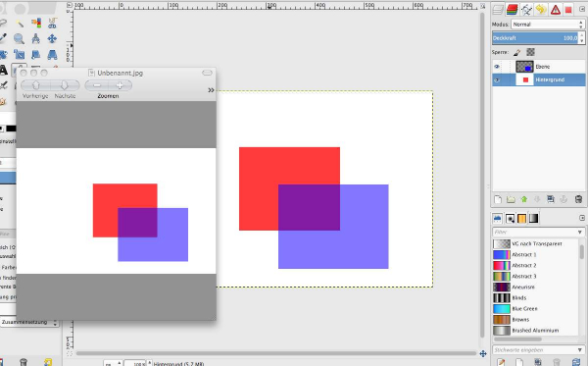This screenshot has width=588, height=366.
Task: Raise the layer with green arrow
Action: [524, 199]
